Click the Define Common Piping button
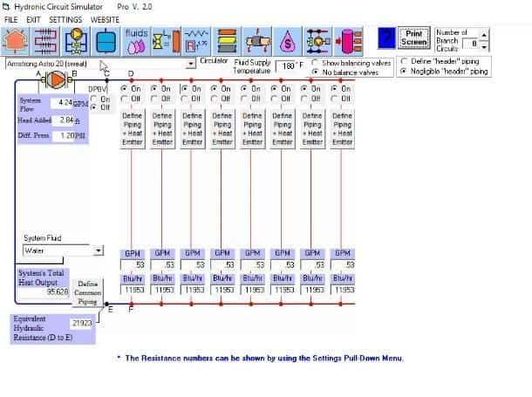Image resolution: width=532 pixels, height=397 pixels. (87, 292)
